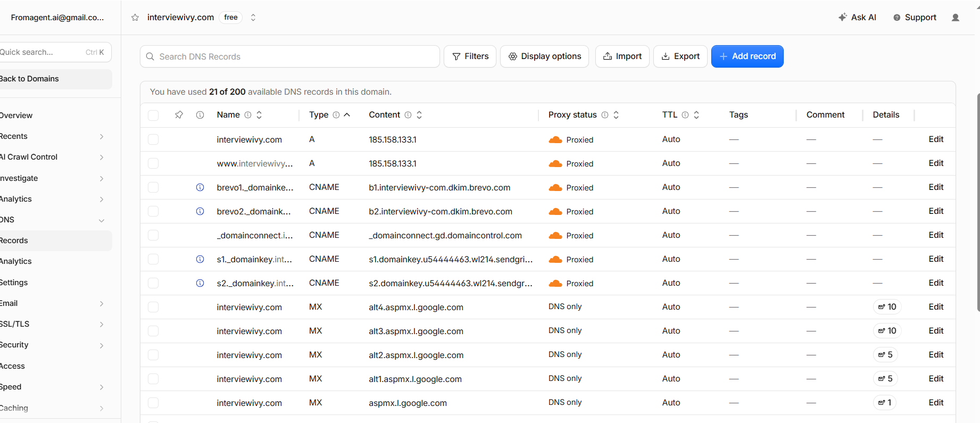Click info icon on s2._domainkey row
The image size is (980, 423).
[x=200, y=283]
